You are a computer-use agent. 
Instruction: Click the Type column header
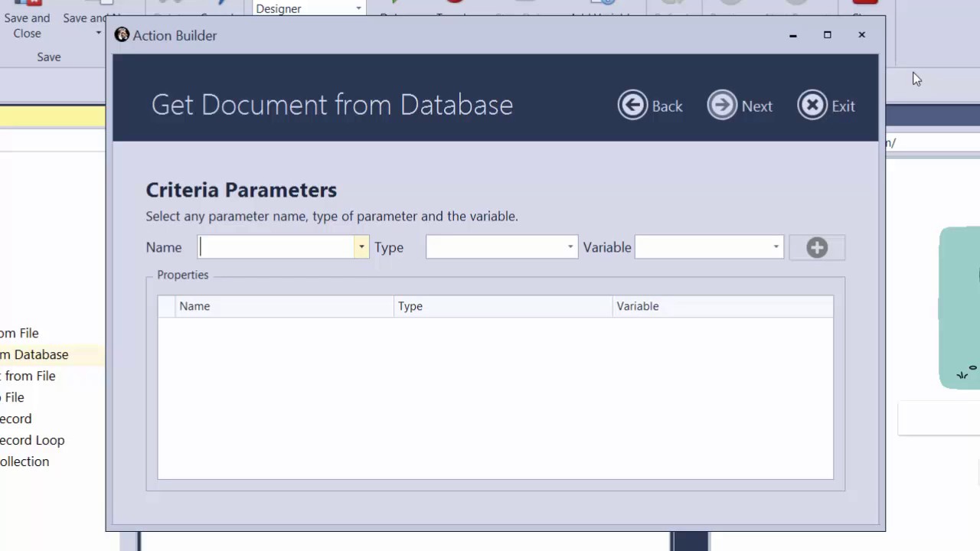pyautogui.click(x=503, y=306)
